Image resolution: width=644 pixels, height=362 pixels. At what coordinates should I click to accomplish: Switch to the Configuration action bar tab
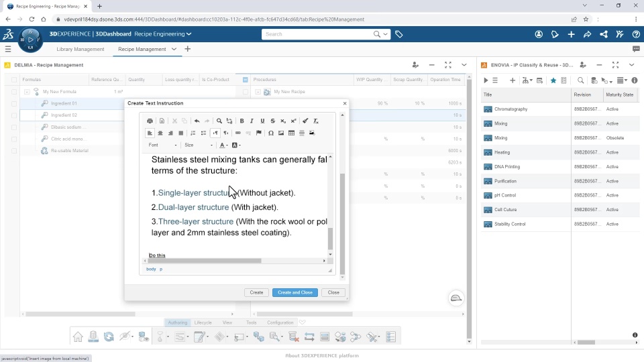(x=280, y=322)
